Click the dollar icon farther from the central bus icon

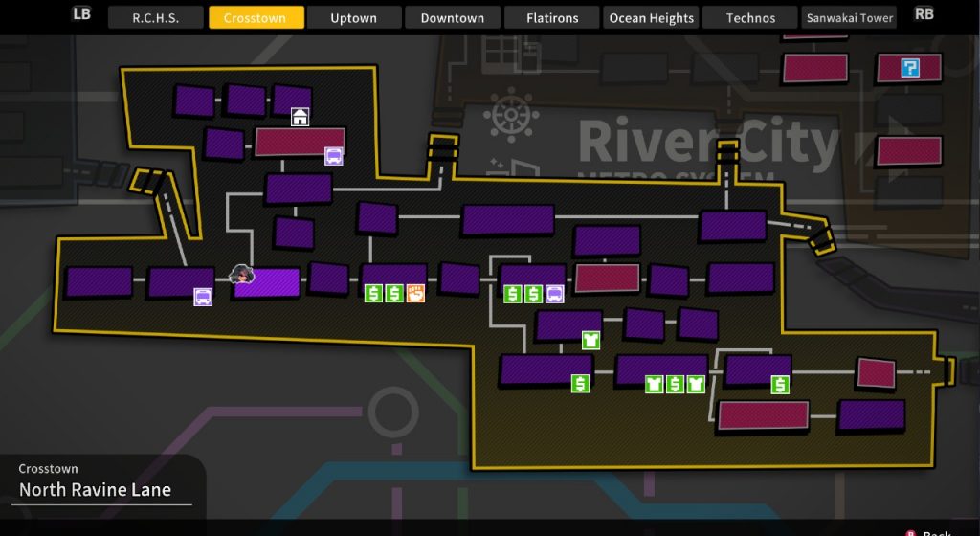coord(513,294)
